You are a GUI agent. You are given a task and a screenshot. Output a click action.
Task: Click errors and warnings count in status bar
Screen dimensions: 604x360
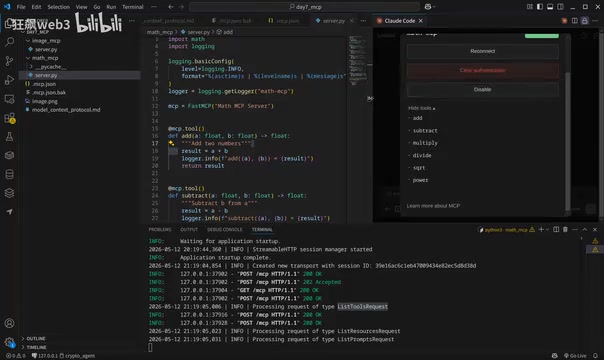click(15, 356)
